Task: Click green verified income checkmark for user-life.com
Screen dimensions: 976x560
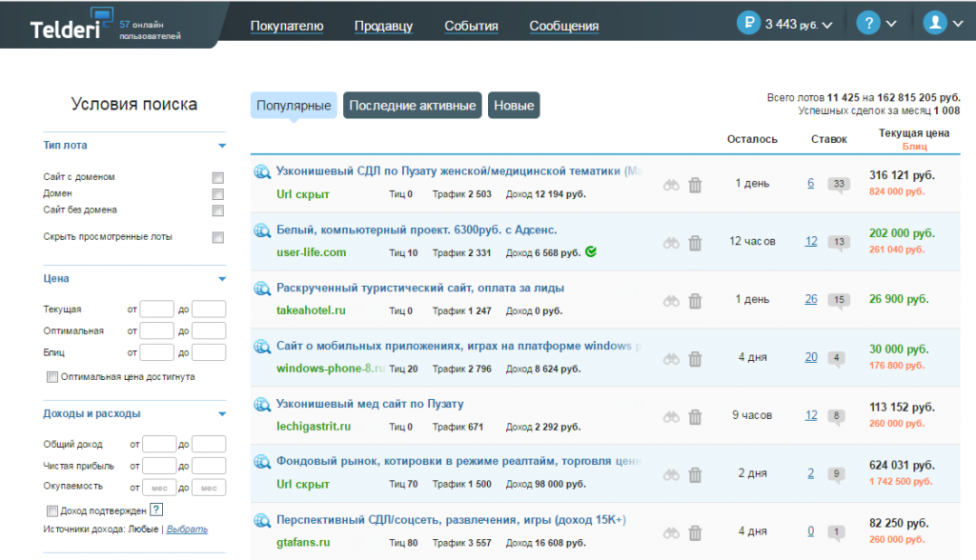Action: (x=591, y=252)
